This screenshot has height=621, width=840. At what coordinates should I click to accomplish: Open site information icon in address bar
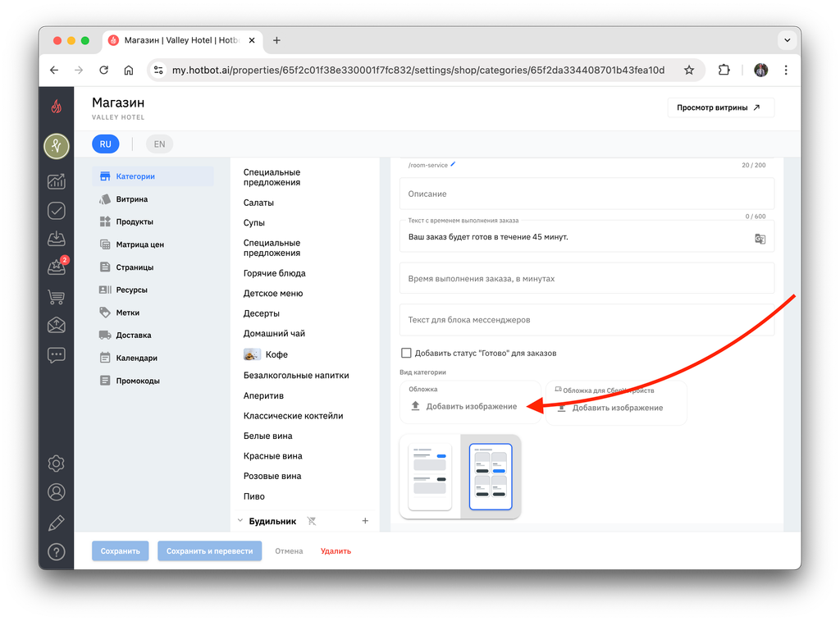[158, 71]
